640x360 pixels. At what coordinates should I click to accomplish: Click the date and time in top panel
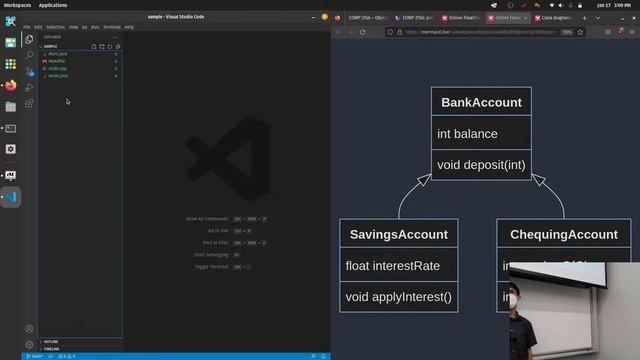point(613,5)
